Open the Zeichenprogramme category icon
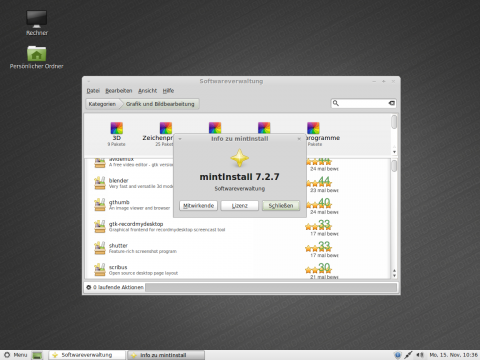 tap(166, 128)
